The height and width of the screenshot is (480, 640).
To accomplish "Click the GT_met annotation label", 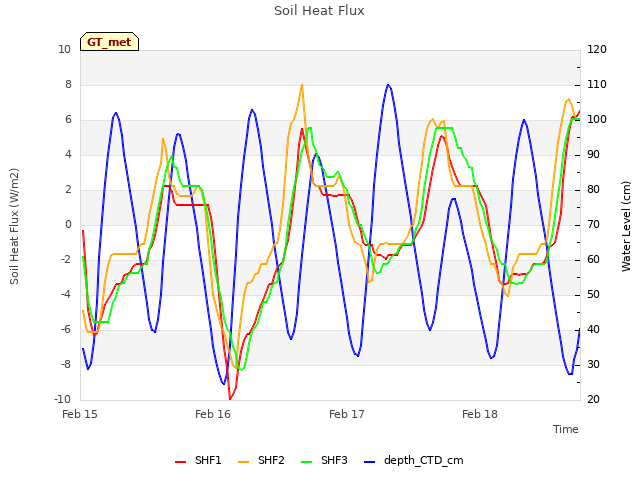I will click(x=109, y=42).
